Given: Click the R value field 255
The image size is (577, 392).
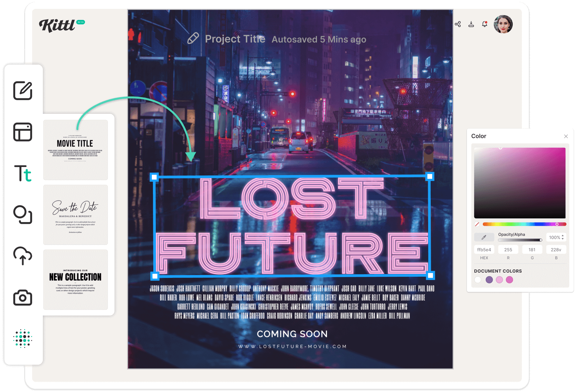Looking at the screenshot, I should pyautogui.click(x=508, y=250).
